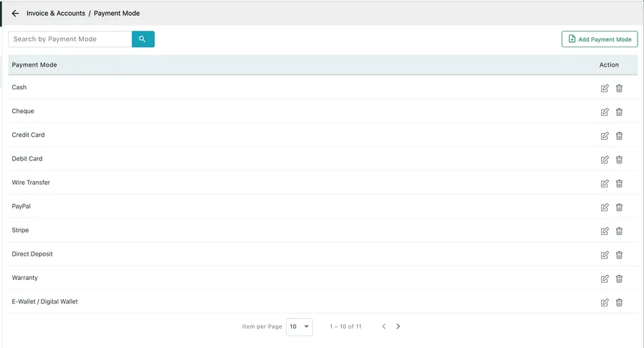The width and height of the screenshot is (644, 348).
Task: Select the Cash row text
Action: pyautogui.click(x=19, y=87)
